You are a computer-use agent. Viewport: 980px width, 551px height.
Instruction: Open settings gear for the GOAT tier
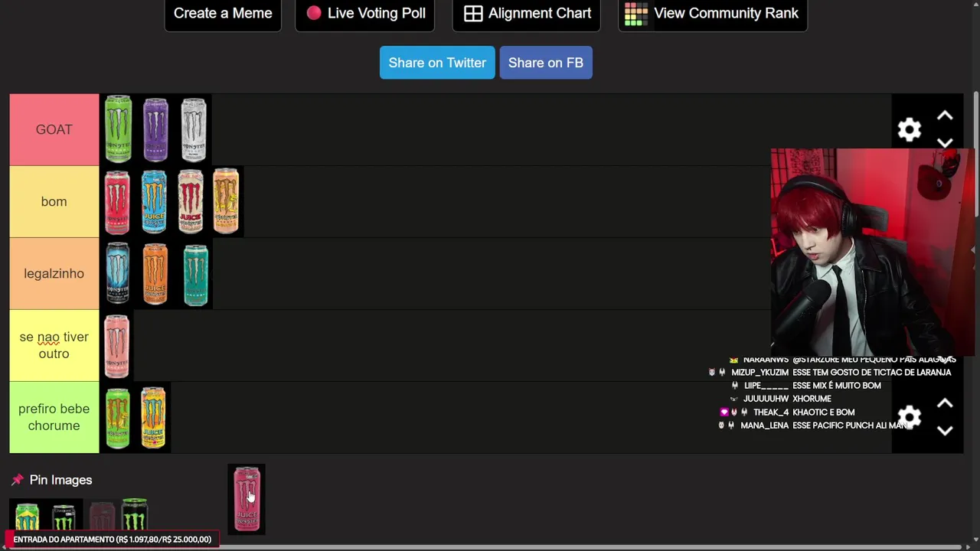(x=909, y=129)
